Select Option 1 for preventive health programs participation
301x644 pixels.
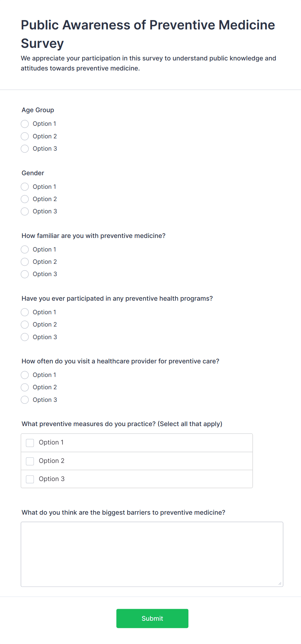click(x=25, y=312)
